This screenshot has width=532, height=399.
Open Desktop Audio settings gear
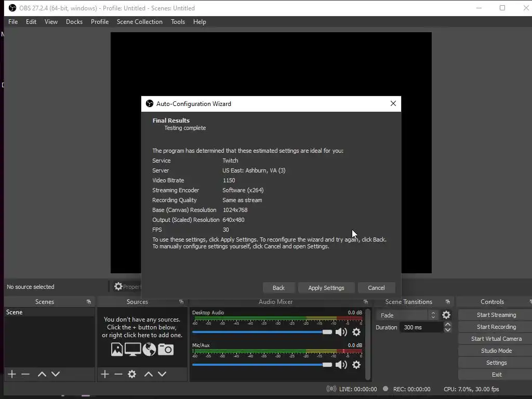pyautogui.click(x=356, y=332)
